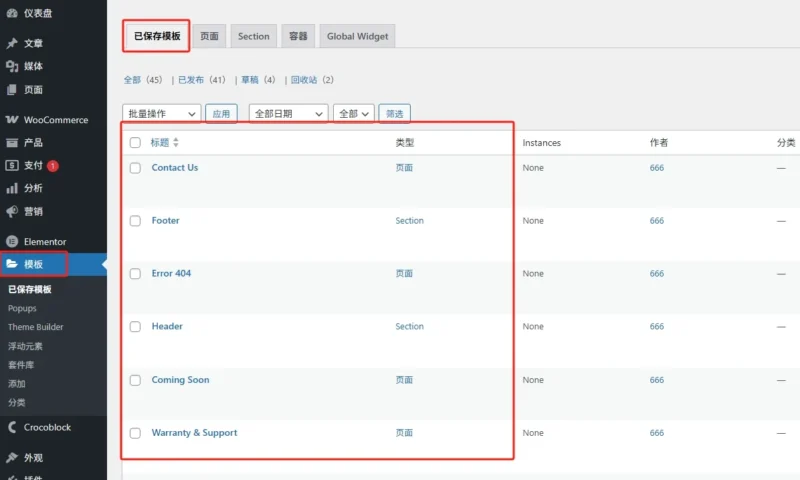Viewport: 800px width, 480px height.
Task: Open the 全部日期 date filter dropdown
Action: (x=288, y=113)
